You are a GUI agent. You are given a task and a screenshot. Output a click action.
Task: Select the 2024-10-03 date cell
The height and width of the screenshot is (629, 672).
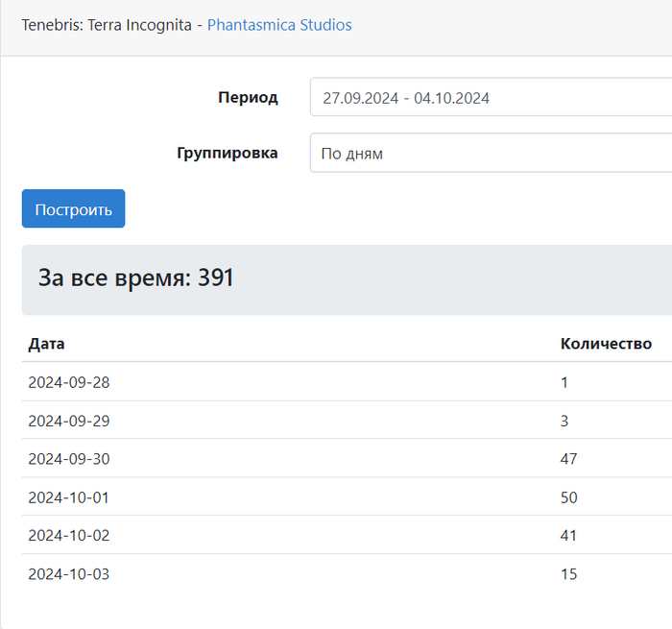pos(69,574)
